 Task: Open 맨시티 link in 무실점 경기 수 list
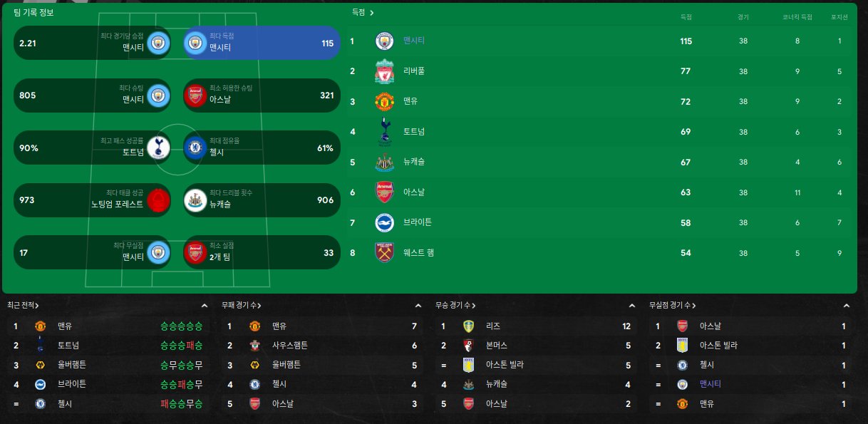click(711, 384)
